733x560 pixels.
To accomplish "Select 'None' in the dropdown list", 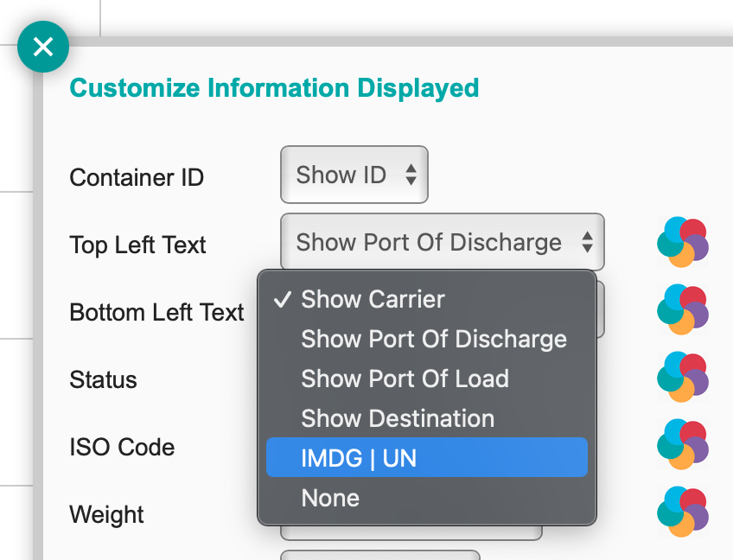I will click(x=330, y=499).
